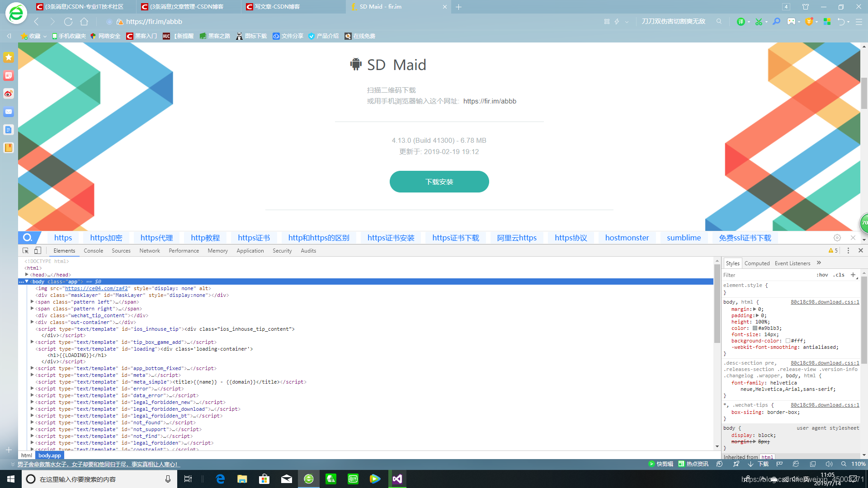Open color picker for #a9b1b3 swatch
This screenshot has width=868, height=488.
(x=755, y=328)
